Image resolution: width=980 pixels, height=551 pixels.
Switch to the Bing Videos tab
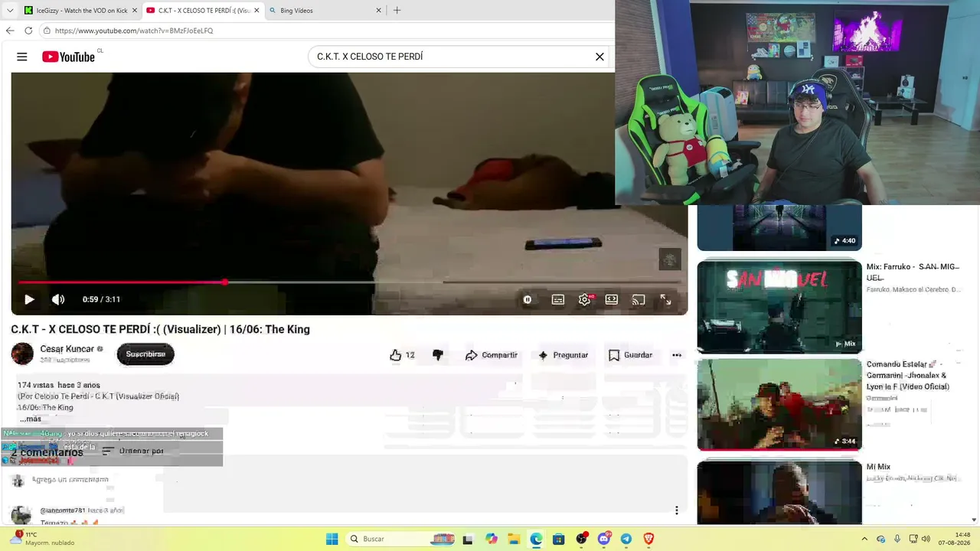point(325,11)
